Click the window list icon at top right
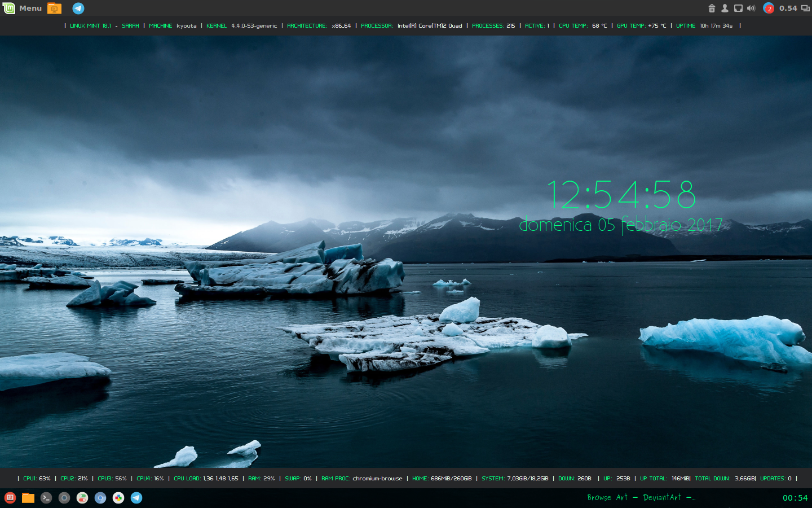Viewport: 812px width, 508px height. pyautogui.click(x=805, y=8)
